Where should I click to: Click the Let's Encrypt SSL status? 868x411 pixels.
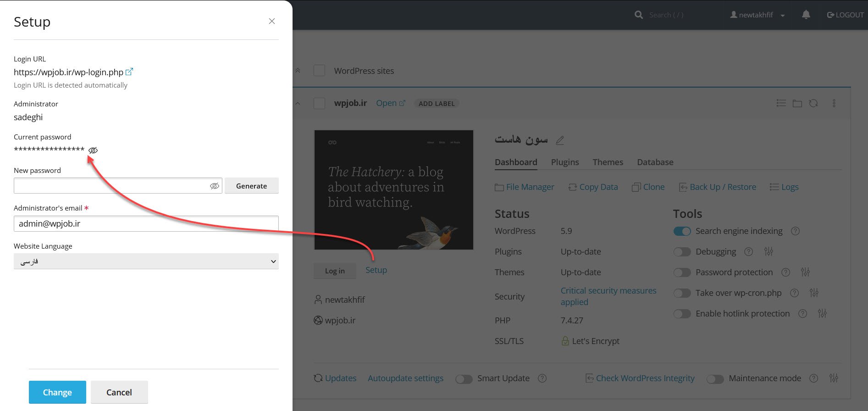(x=590, y=341)
